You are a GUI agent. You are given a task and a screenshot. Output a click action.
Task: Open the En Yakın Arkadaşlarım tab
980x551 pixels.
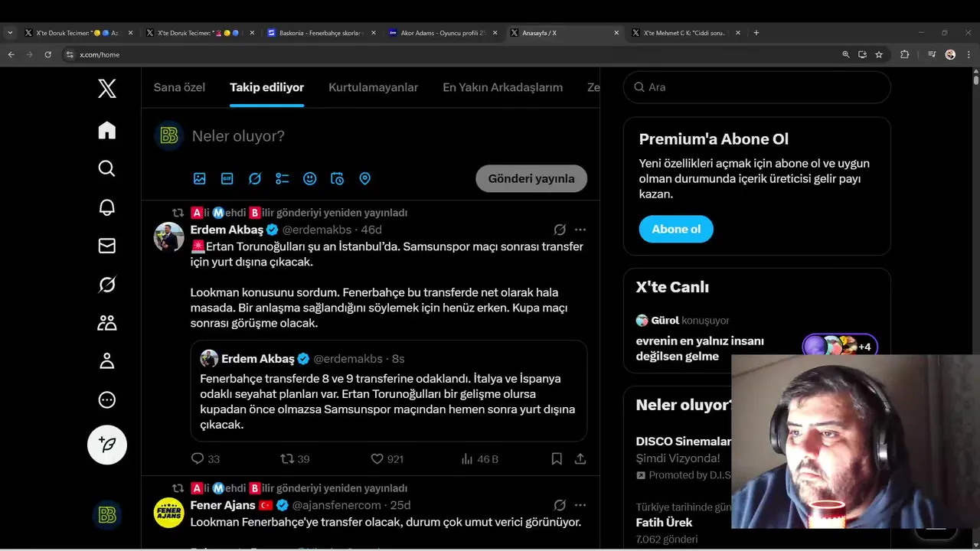502,87
